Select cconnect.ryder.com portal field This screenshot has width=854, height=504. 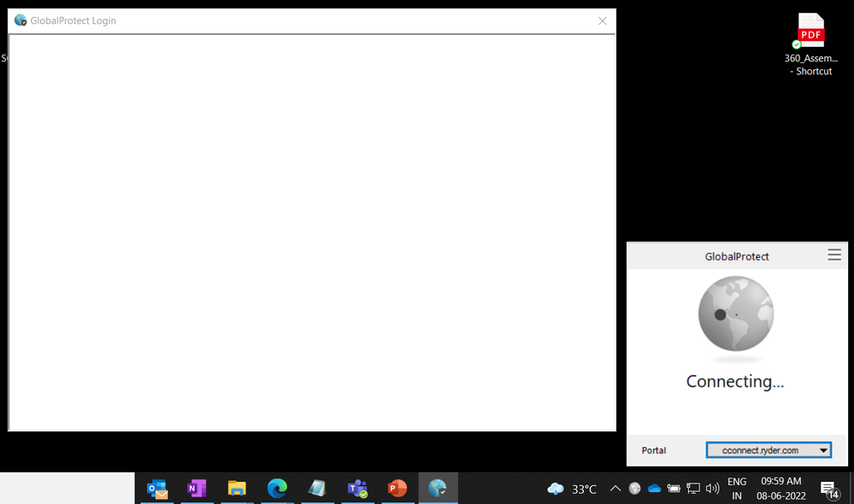click(769, 450)
